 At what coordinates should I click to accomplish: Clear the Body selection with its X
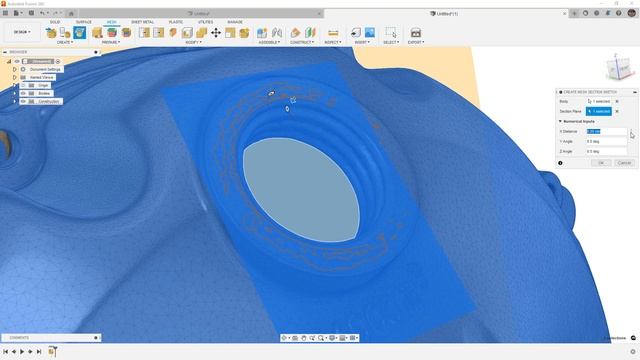(617, 101)
